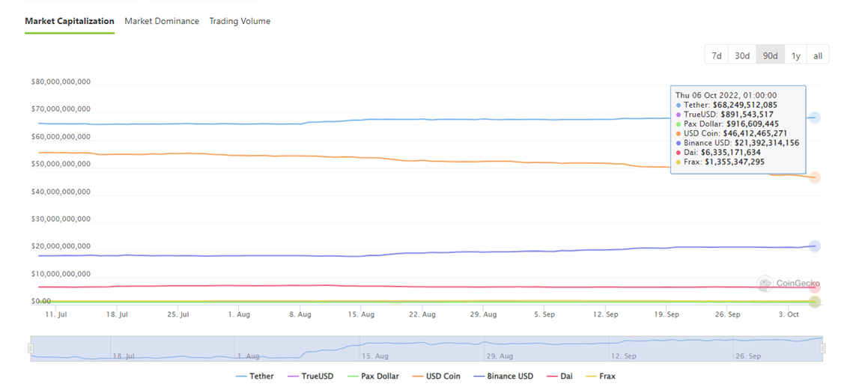Click the $0.00 axis label

[41, 301]
